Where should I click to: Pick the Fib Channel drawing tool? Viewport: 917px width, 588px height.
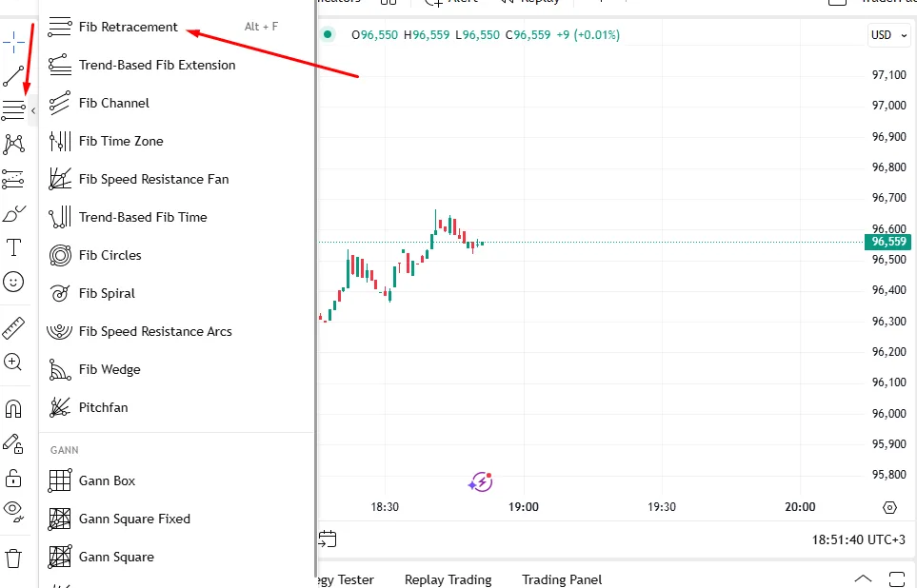click(x=114, y=103)
